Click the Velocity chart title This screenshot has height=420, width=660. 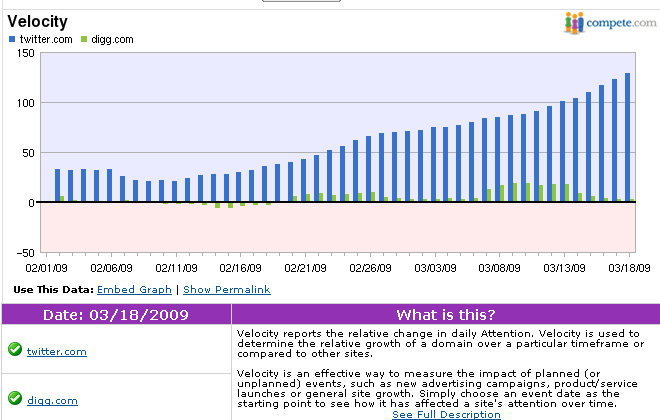(x=37, y=21)
